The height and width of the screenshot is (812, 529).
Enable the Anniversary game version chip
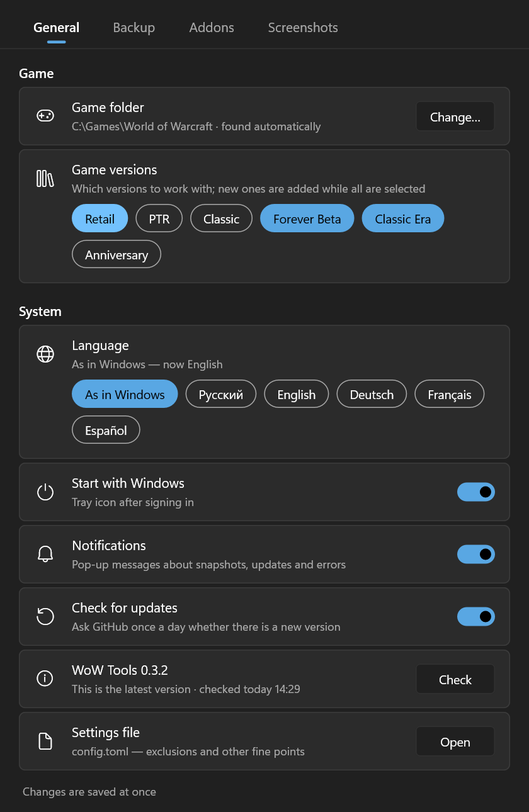(117, 255)
